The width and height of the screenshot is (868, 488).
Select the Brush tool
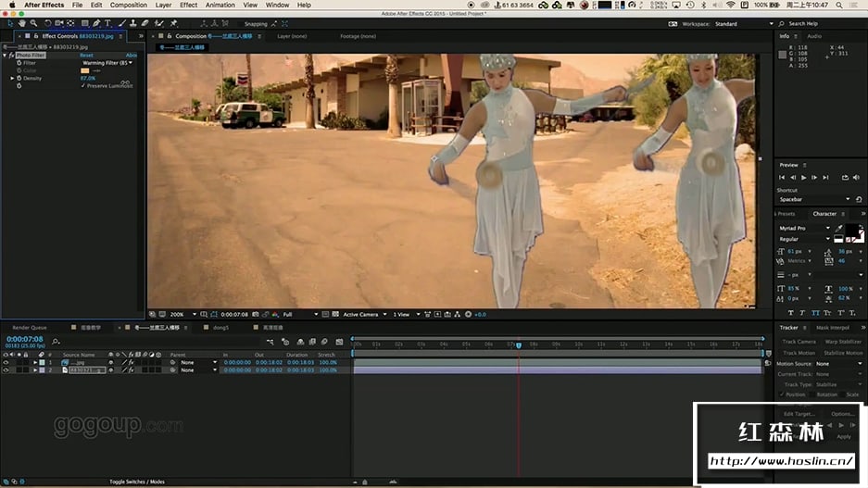121,23
